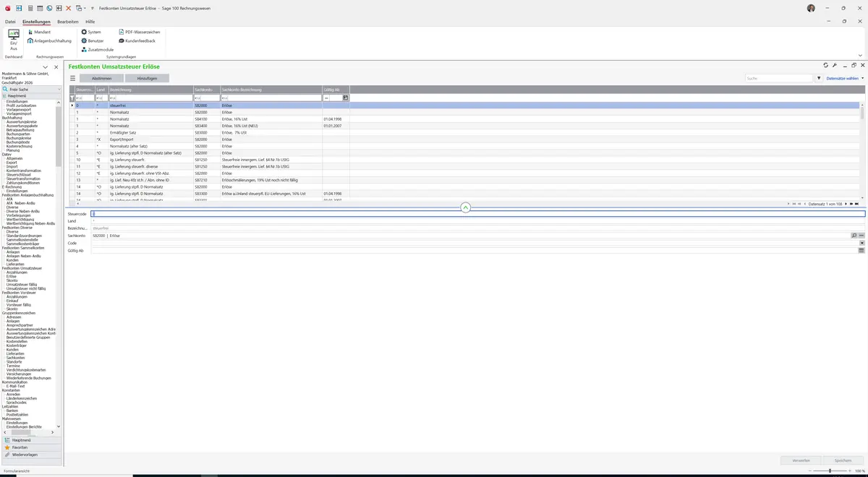Open Zusatzmodule in the ribbon
Image resolution: width=868 pixels, height=477 pixels.
point(97,49)
